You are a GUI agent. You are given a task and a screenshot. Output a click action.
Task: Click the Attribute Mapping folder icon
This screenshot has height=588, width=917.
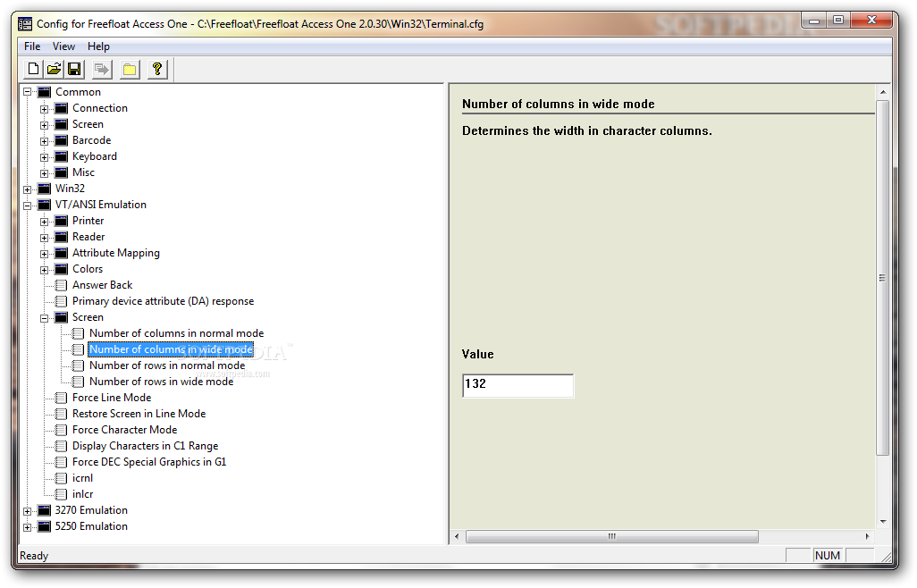[x=61, y=253]
